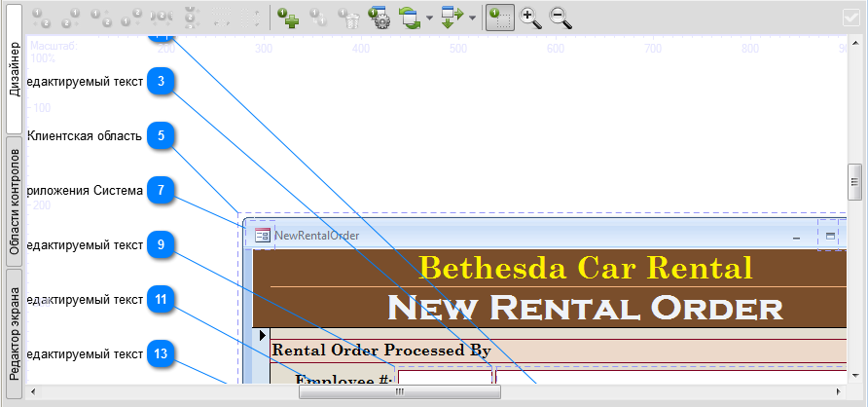Click the Клиентская область label
The height and width of the screenshot is (407, 868).
pyautogui.click(x=85, y=136)
